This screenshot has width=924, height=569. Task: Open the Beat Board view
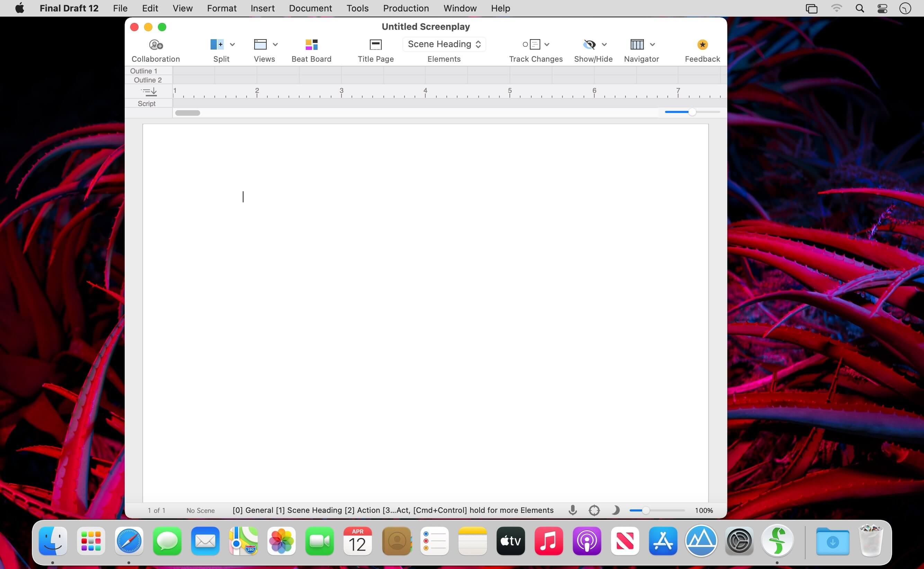[x=311, y=45]
